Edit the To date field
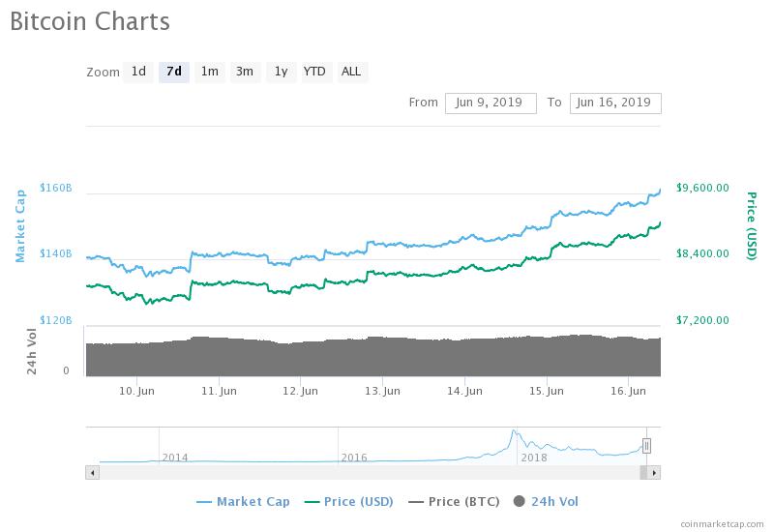The image size is (774, 532). (x=615, y=103)
